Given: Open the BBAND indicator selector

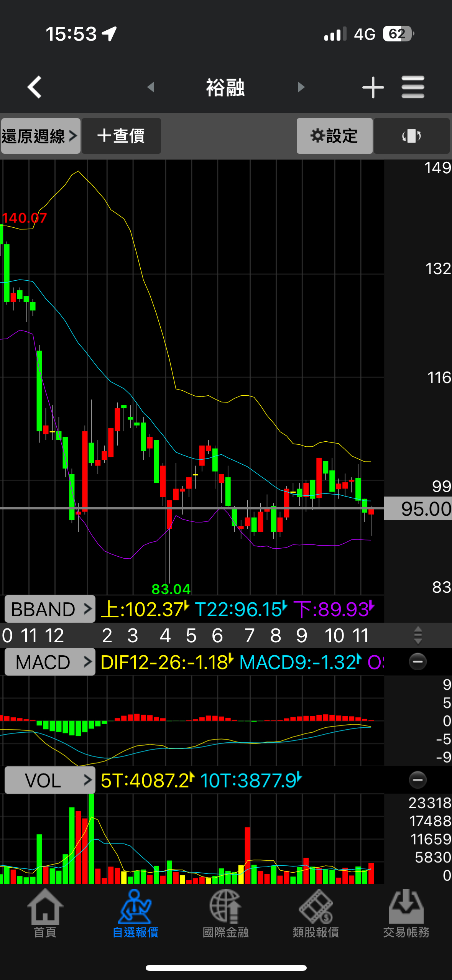Looking at the screenshot, I should pos(50,609).
